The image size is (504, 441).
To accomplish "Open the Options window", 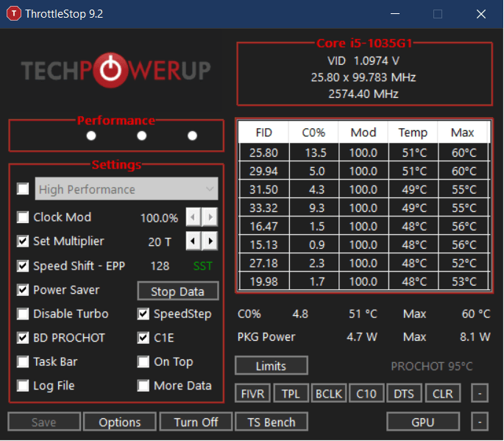I will pyautogui.click(x=120, y=421).
